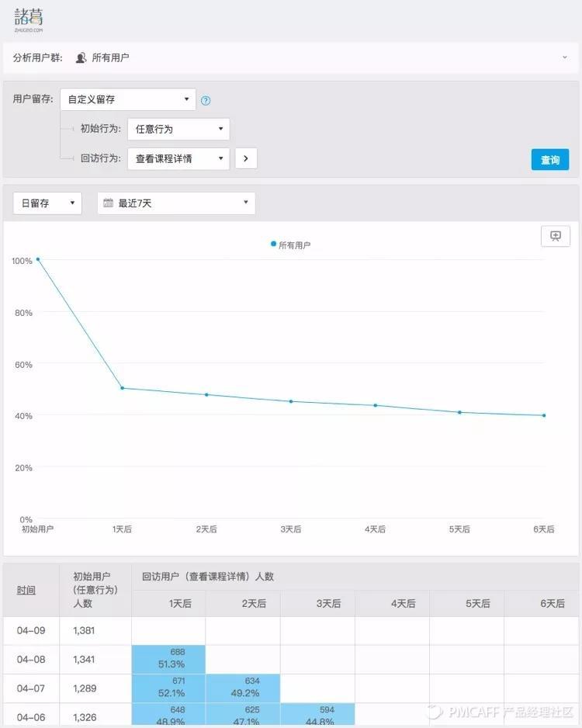582x728 pixels.
Task: Click the right arrow next to 回访行为
Action: point(246,158)
